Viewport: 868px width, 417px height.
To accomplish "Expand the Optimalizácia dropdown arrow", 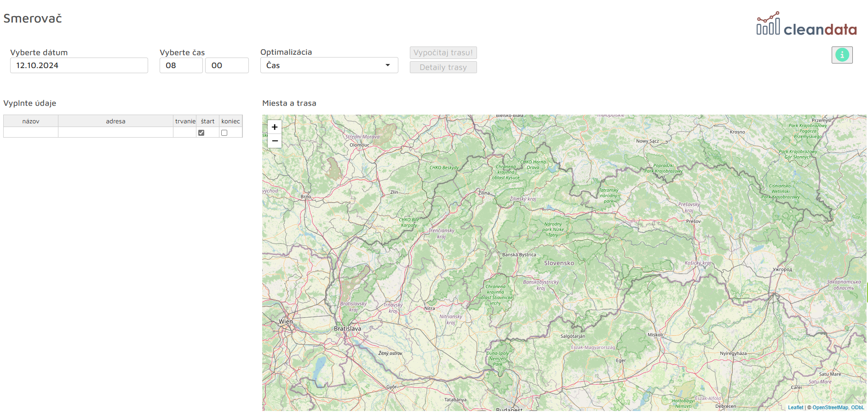I will click(x=388, y=65).
